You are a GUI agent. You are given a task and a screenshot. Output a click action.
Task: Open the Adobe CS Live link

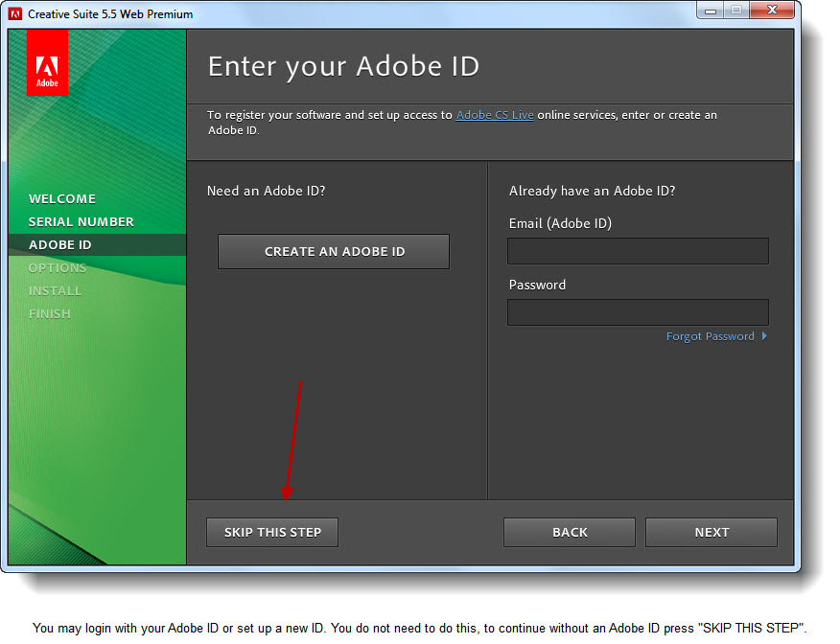494,115
